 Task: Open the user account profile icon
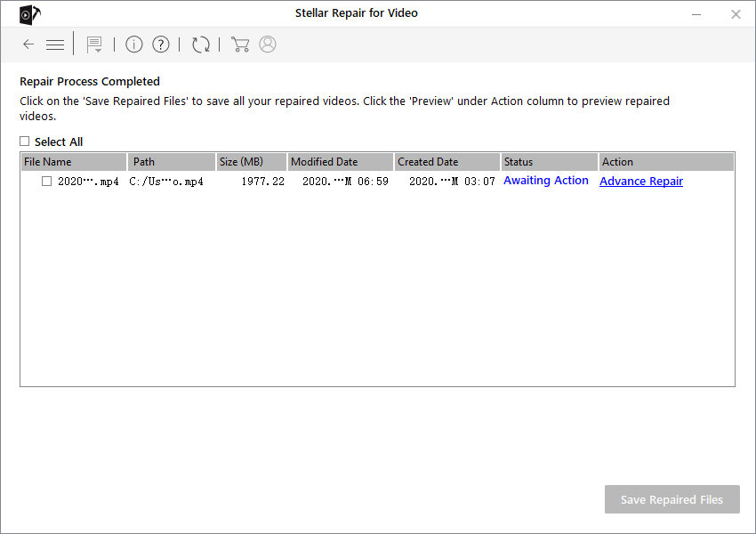pyautogui.click(x=268, y=44)
